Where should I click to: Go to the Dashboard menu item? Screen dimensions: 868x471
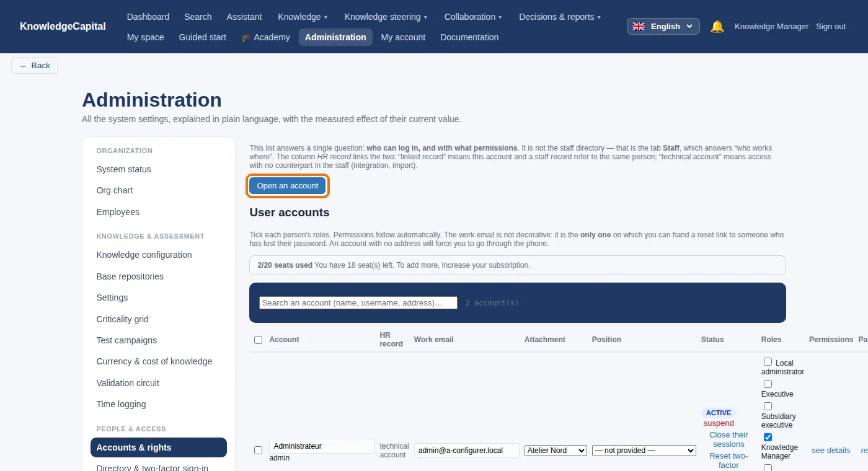click(148, 17)
